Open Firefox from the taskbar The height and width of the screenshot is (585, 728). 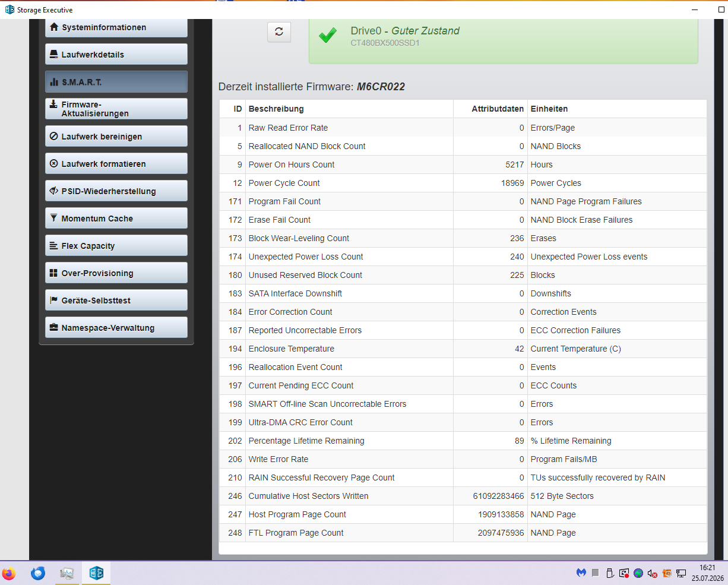[x=9, y=573]
